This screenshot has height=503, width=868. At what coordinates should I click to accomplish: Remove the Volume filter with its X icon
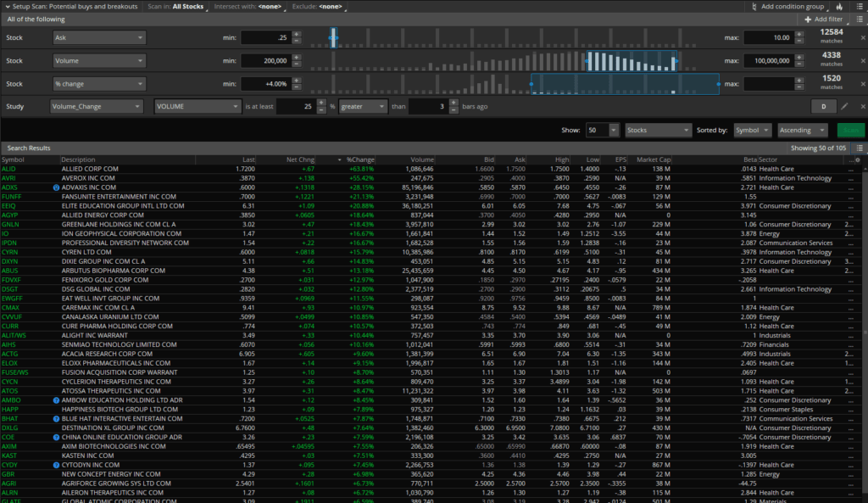click(x=862, y=61)
